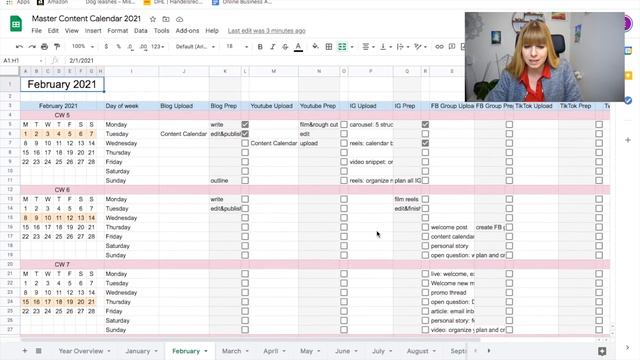Open the Google Sheets home icon
Image resolution: width=640 pixels, height=360 pixels.
tap(16, 24)
